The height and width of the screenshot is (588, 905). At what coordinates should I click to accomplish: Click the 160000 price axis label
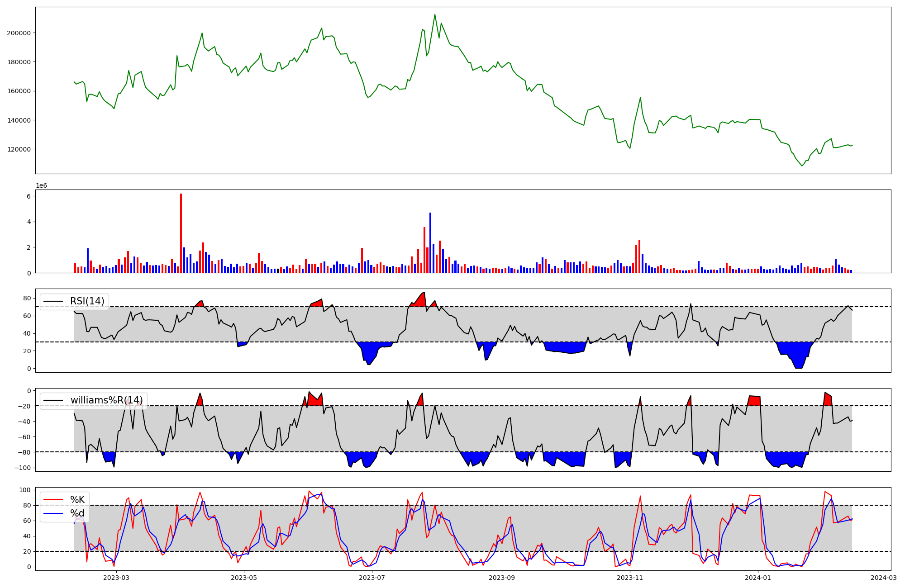(x=19, y=91)
